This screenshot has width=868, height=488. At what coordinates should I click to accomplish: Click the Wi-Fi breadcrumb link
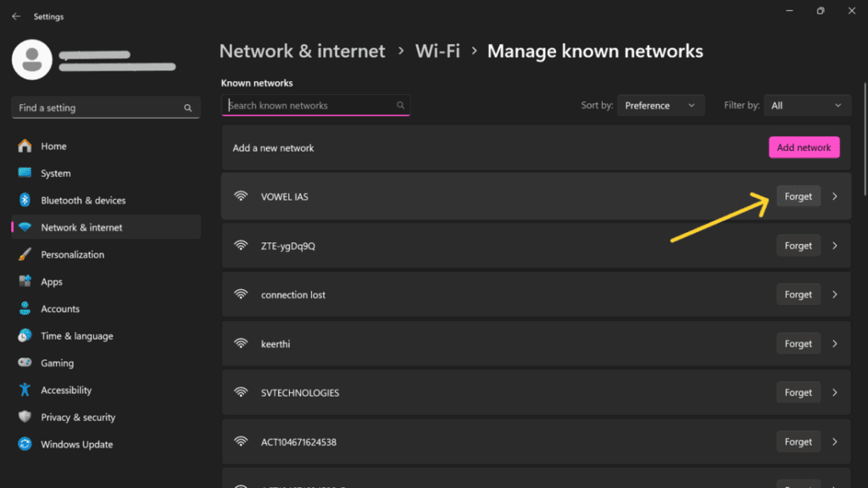click(x=437, y=52)
